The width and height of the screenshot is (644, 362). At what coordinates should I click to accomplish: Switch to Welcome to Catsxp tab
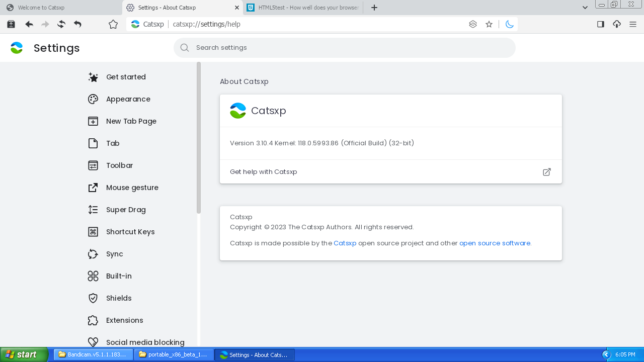(x=61, y=8)
